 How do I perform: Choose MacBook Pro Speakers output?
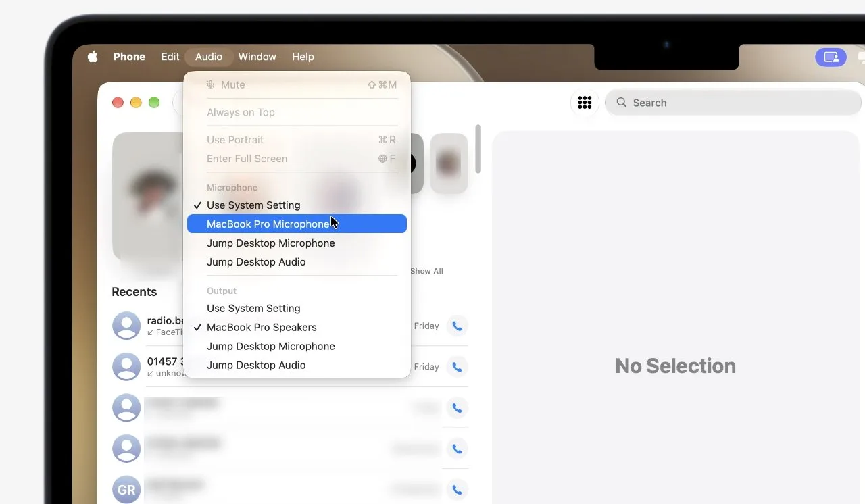[297, 327]
